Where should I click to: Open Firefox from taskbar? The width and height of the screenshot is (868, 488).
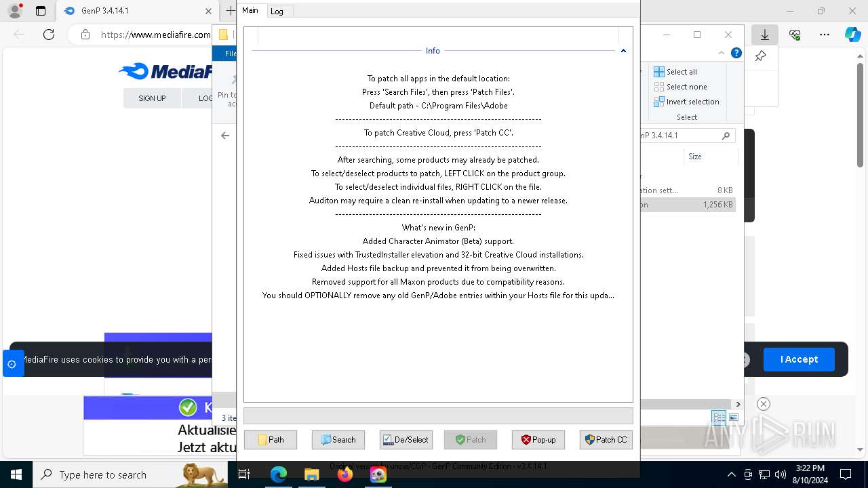[345, 475]
